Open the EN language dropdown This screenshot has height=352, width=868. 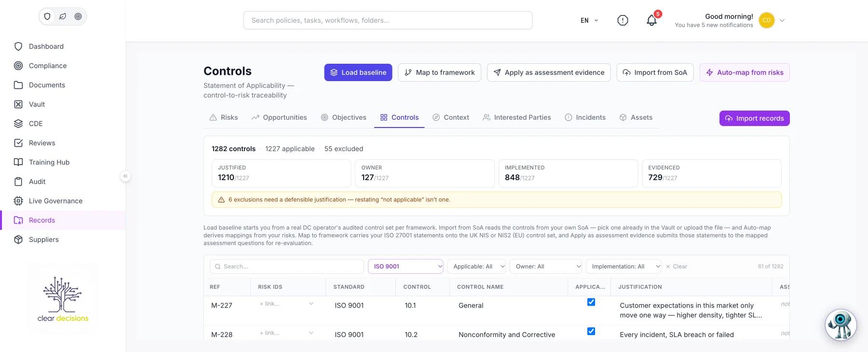click(x=589, y=20)
